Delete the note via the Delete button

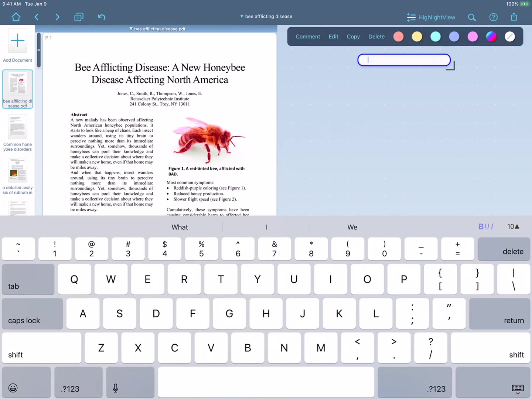coord(376,37)
